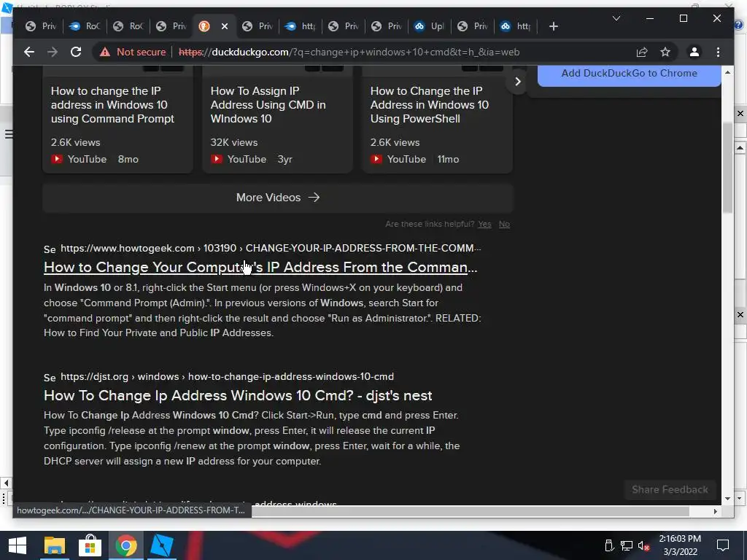This screenshot has width=747, height=560.
Task: Click the Not secure warning triangle icon
Action: coord(105,52)
